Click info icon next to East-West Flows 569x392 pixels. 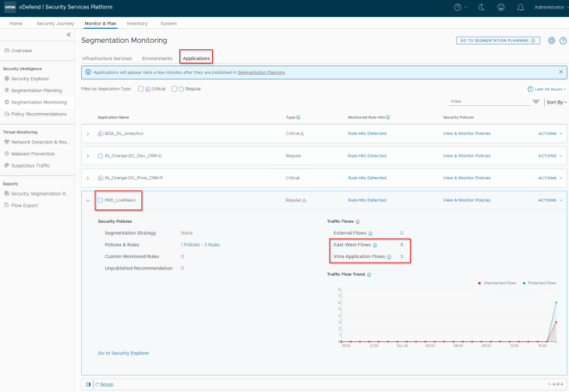pos(374,245)
